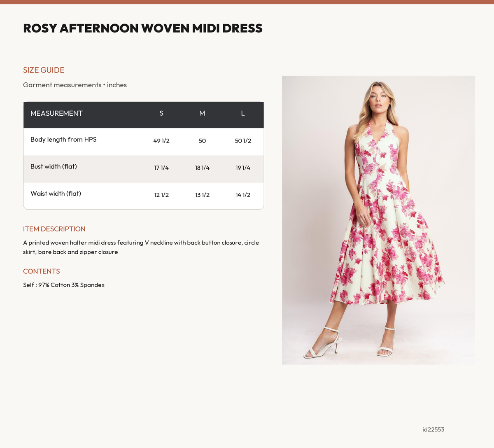Open the floral dress model photo

(x=378, y=220)
